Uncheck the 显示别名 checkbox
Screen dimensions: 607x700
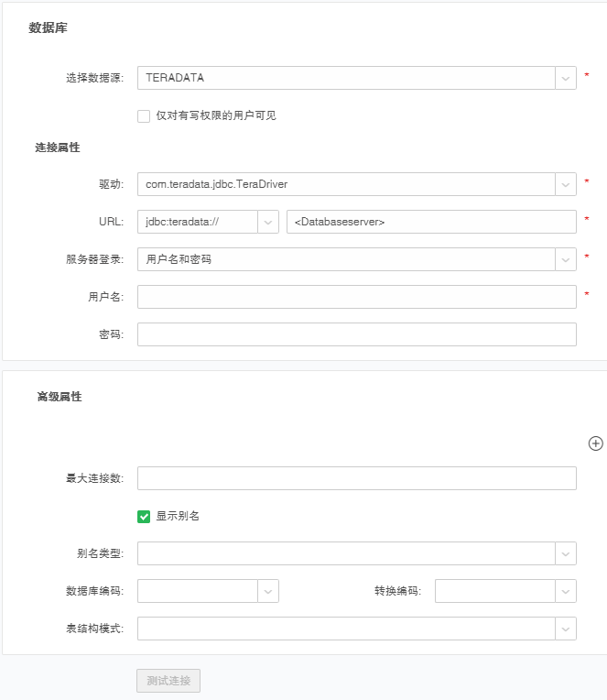point(144,516)
